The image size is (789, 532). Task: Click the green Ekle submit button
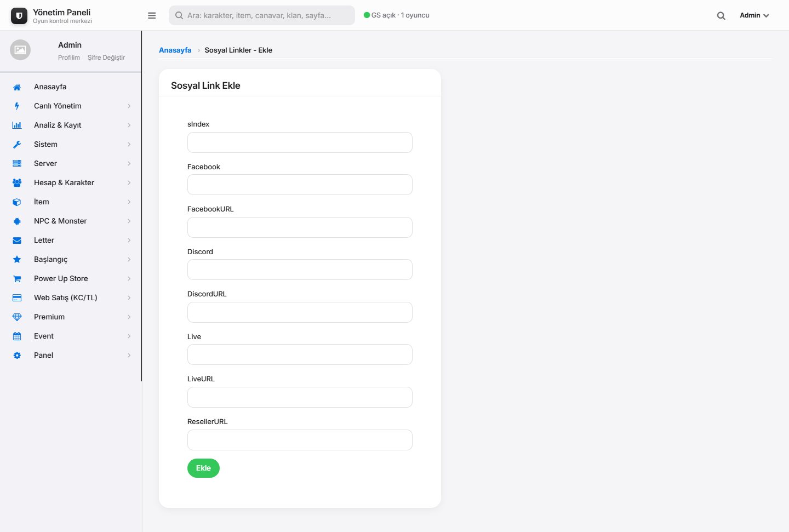click(203, 468)
